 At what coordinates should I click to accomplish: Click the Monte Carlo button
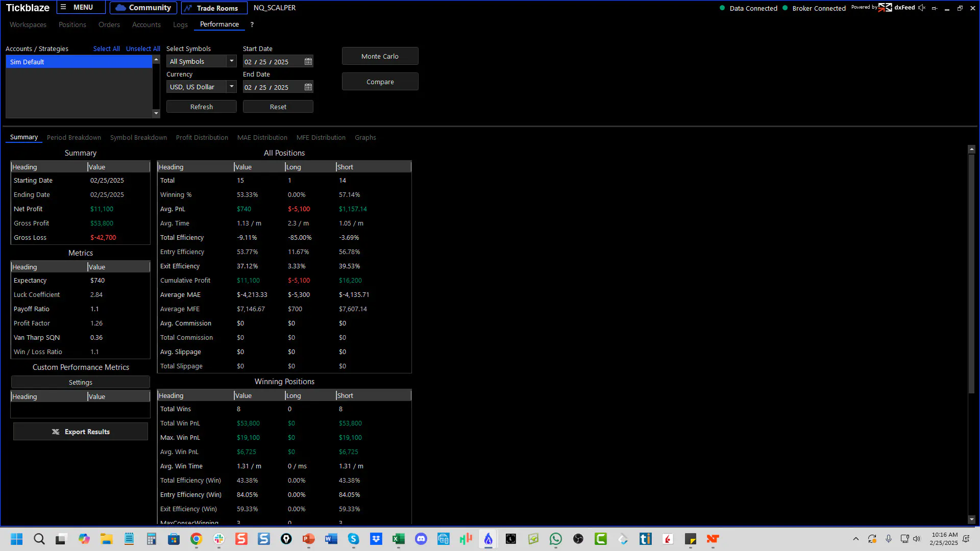pyautogui.click(x=380, y=56)
